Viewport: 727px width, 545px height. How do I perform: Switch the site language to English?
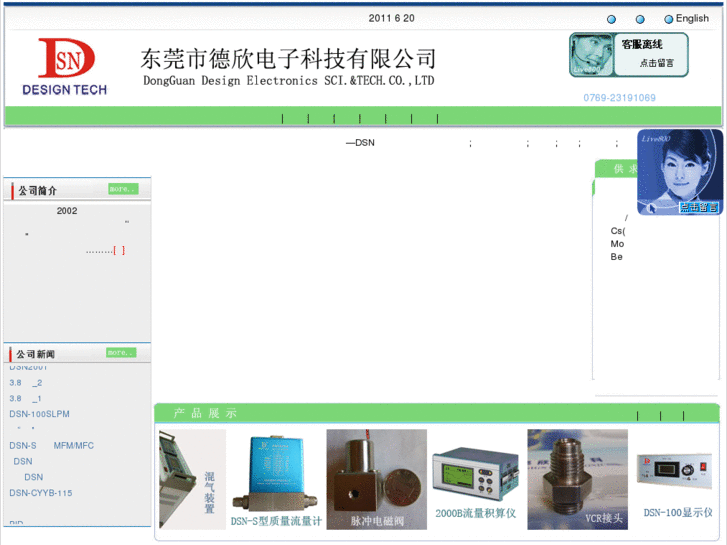[x=692, y=19]
